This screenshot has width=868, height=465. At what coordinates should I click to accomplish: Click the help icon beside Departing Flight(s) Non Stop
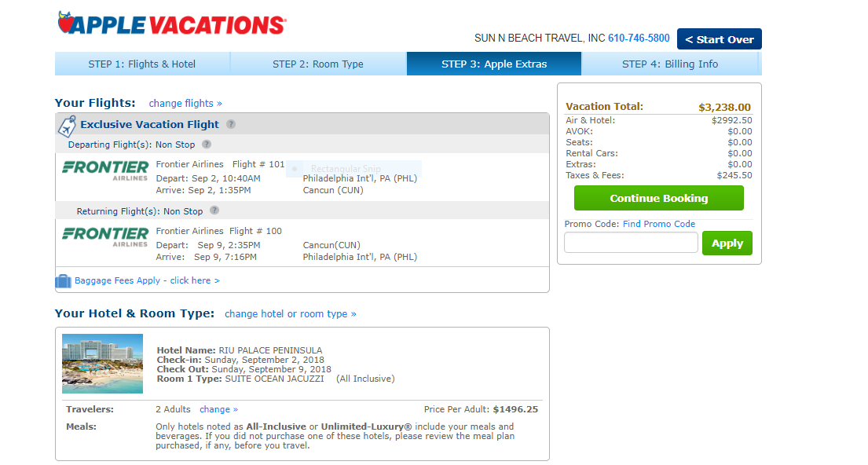coord(206,145)
